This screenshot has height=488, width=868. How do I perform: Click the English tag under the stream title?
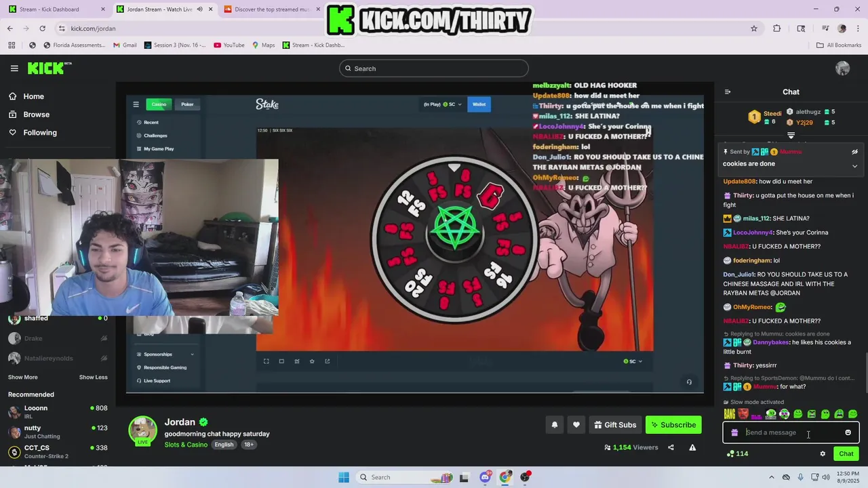click(224, 445)
